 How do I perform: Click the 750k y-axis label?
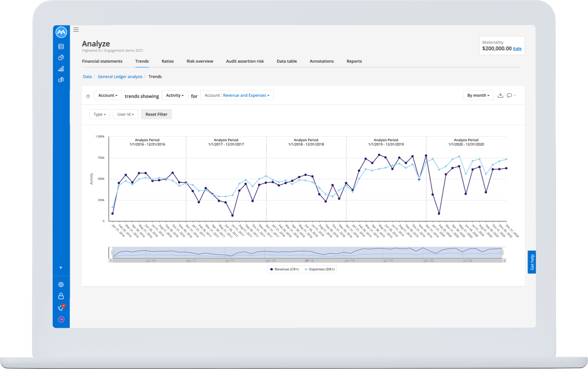tap(100, 158)
